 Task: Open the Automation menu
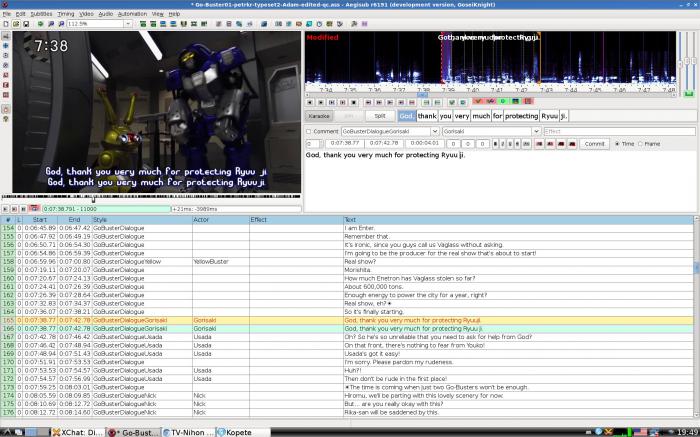coord(132,14)
